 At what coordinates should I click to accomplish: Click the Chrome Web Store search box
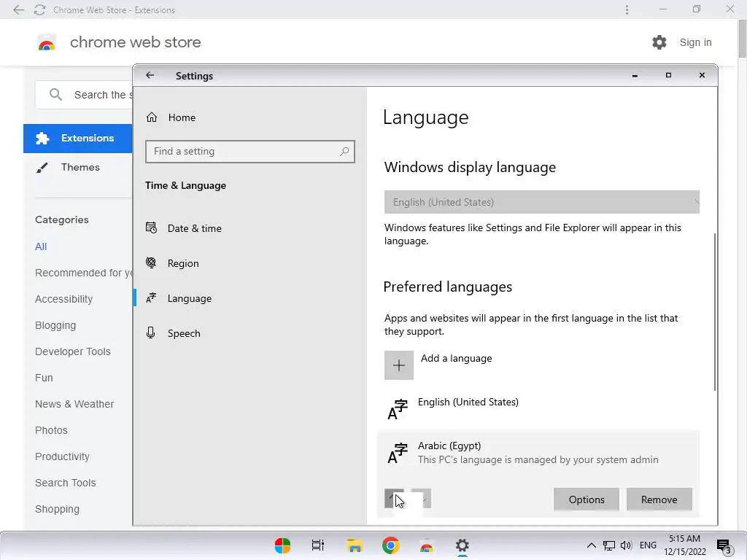84,95
